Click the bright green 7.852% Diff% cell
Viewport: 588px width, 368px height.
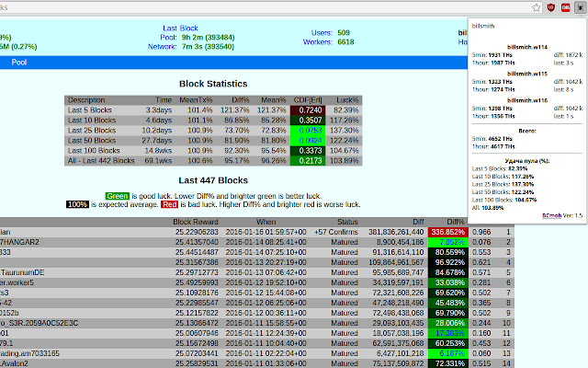click(447, 242)
